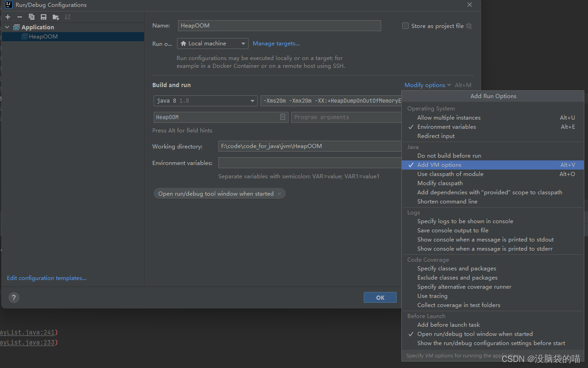Image resolution: width=588 pixels, height=368 pixels.
Task: Remove the Open run/debug tool window chip
Action: pyautogui.click(x=279, y=194)
